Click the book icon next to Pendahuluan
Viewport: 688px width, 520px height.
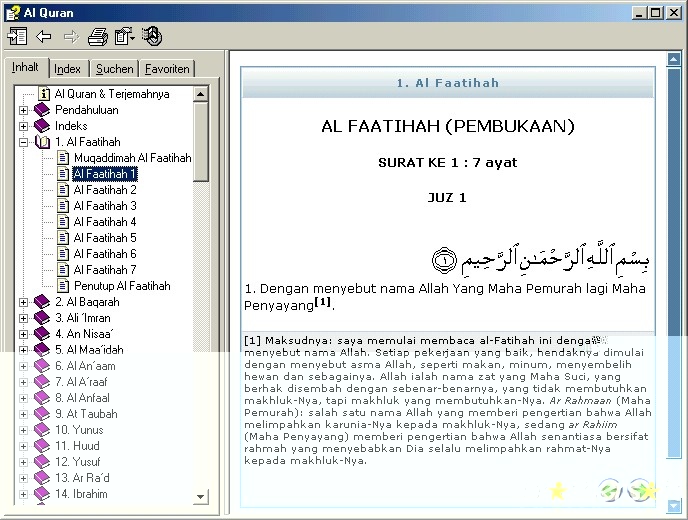(42, 110)
